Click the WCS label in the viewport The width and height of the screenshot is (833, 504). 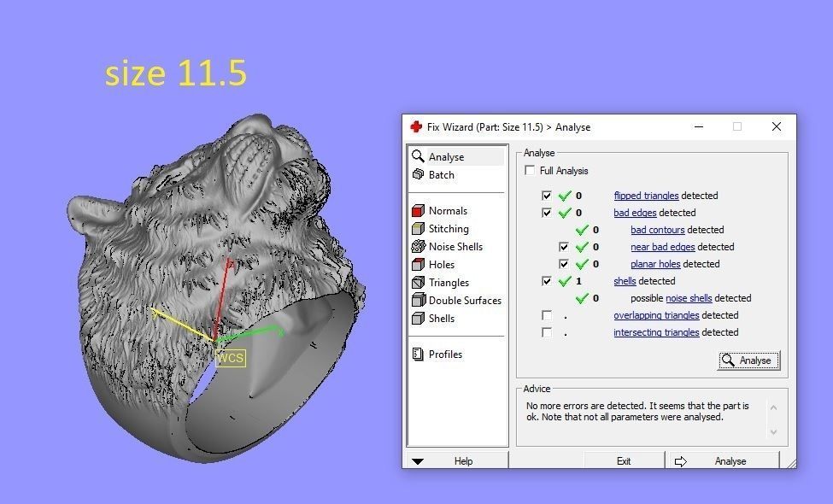click(231, 357)
